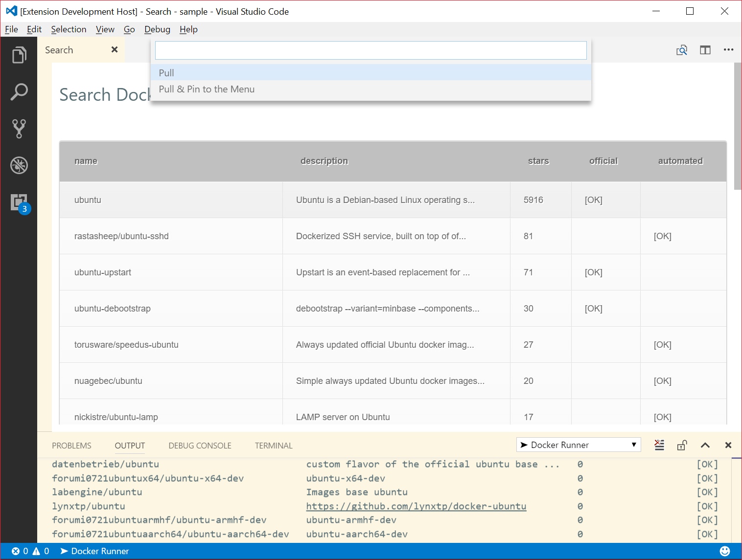Maximize the bottom panel with chevron
742x560 pixels.
[705, 445]
